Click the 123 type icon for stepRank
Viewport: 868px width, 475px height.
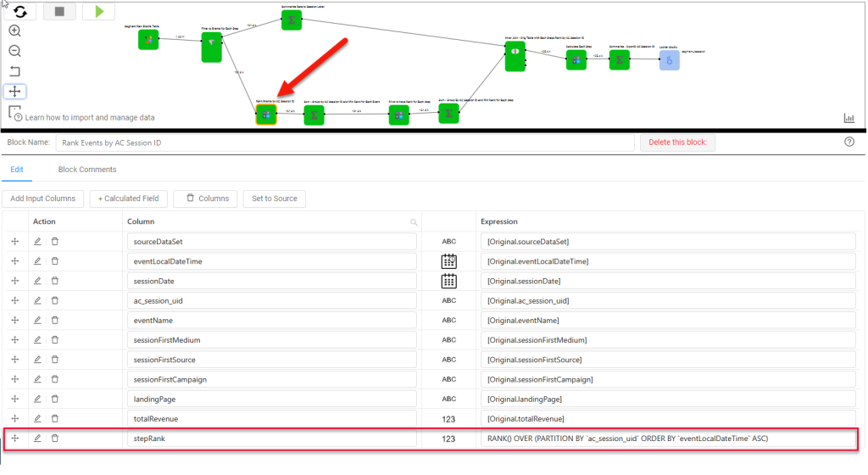pos(449,439)
